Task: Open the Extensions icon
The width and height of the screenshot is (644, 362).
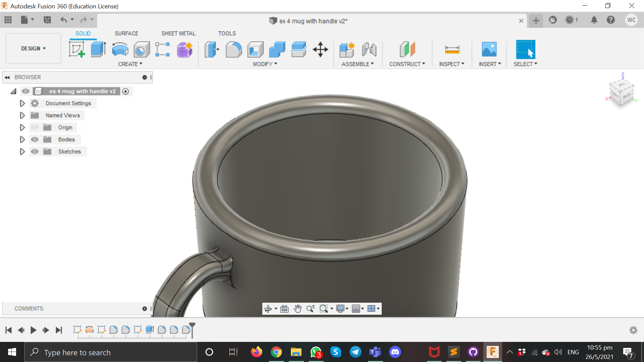Action: (553, 20)
